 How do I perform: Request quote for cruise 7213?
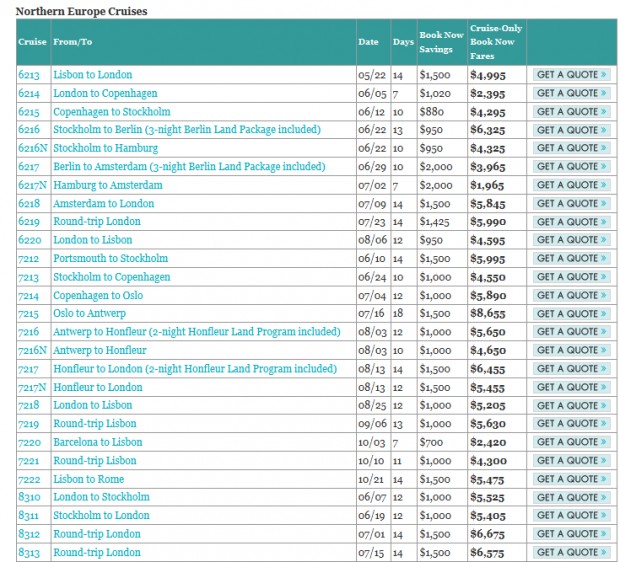pos(571,277)
